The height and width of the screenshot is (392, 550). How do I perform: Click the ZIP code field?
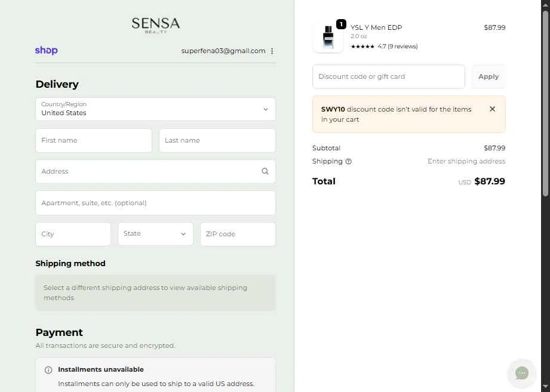238,234
